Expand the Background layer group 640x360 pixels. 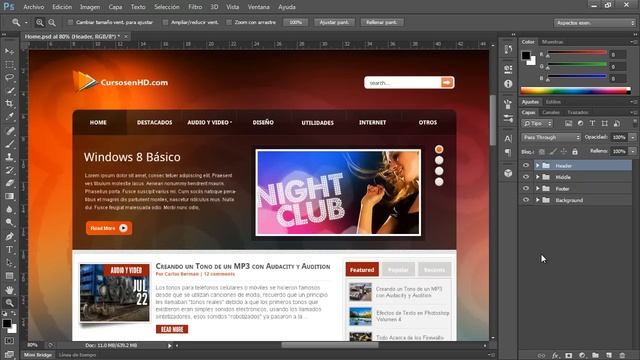[x=538, y=200]
